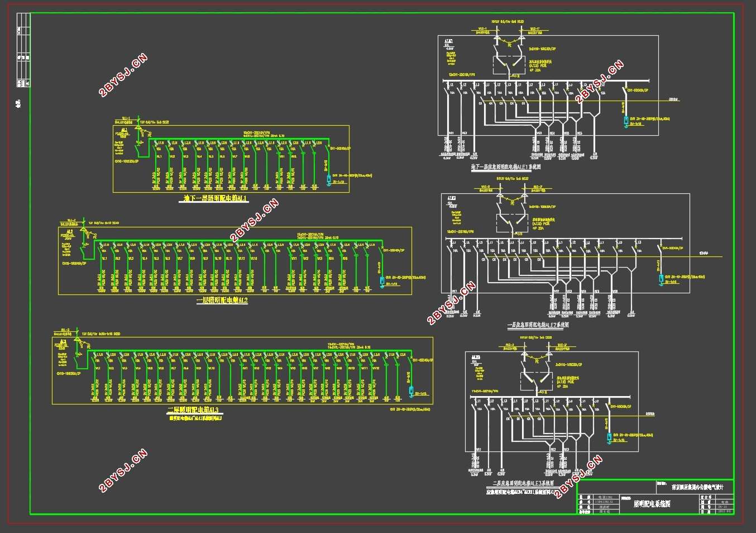Click the '一层应急照明配电箱ALE2系统图' title
Screen dimensions: 756x533
point(538,325)
